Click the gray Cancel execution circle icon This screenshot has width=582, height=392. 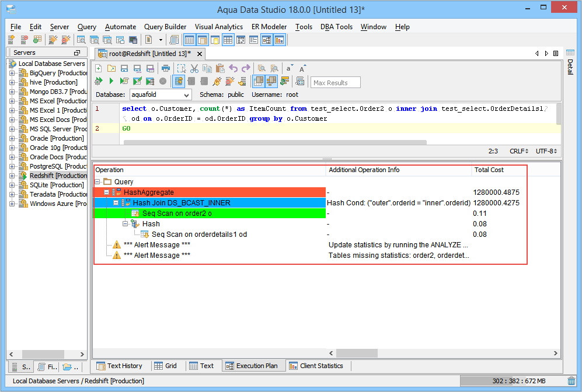(x=162, y=81)
